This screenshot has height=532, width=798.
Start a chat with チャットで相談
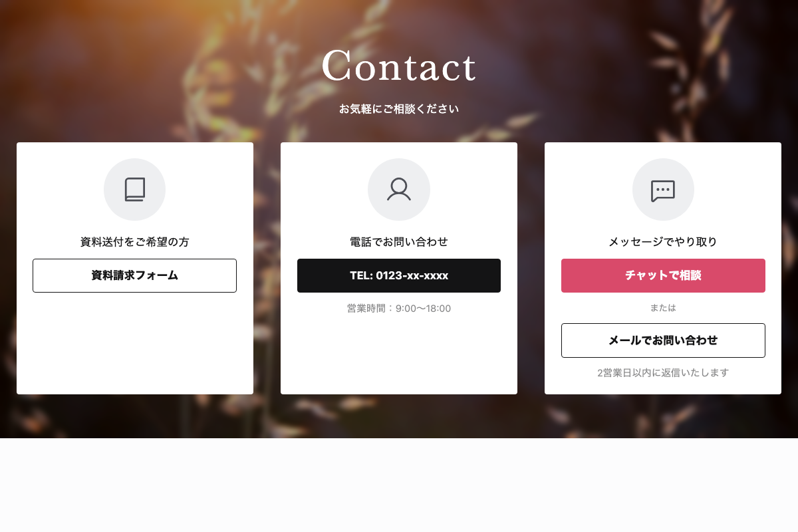click(663, 275)
